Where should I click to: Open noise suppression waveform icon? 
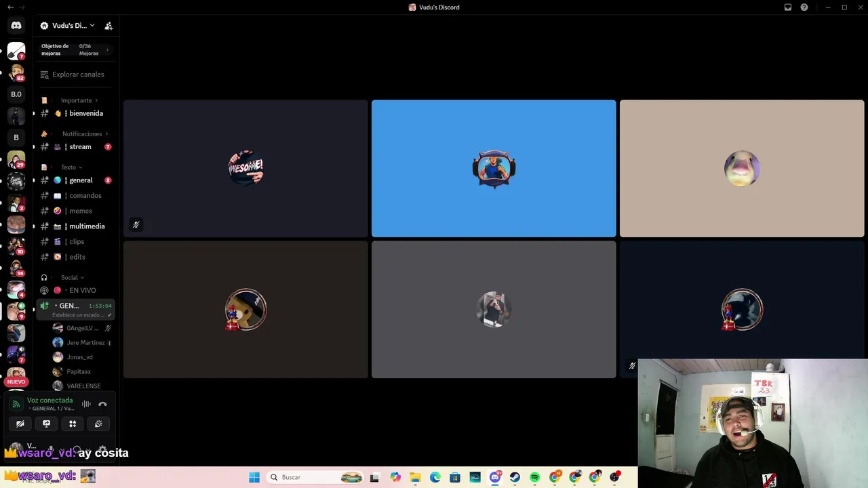[86, 404]
